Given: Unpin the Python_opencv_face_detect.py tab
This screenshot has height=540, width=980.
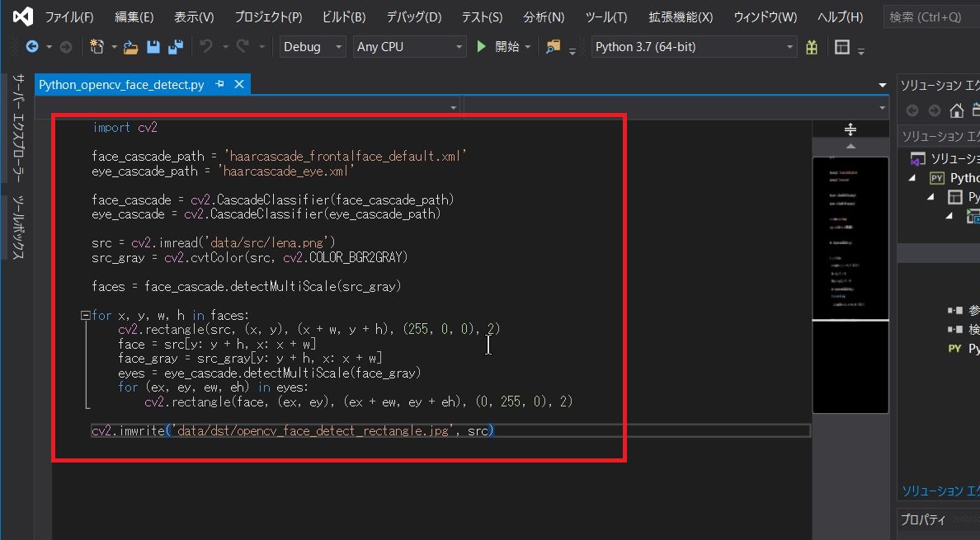Looking at the screenshot, I should coord(220,83).
